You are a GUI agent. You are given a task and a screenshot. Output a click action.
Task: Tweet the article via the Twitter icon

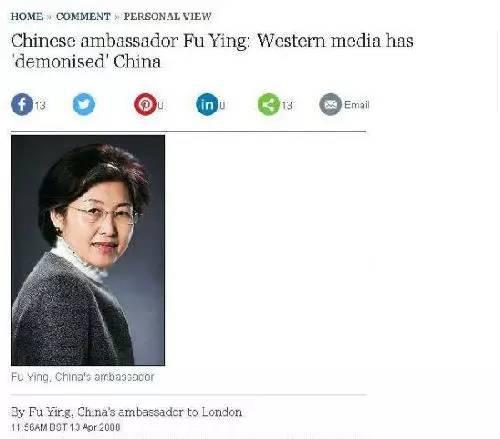[x=84, y=104]
